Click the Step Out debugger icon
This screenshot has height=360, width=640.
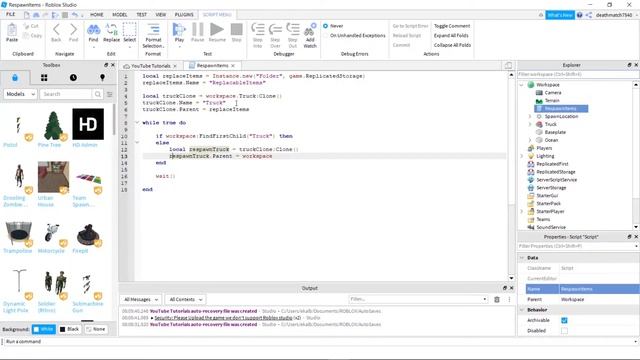293,29
